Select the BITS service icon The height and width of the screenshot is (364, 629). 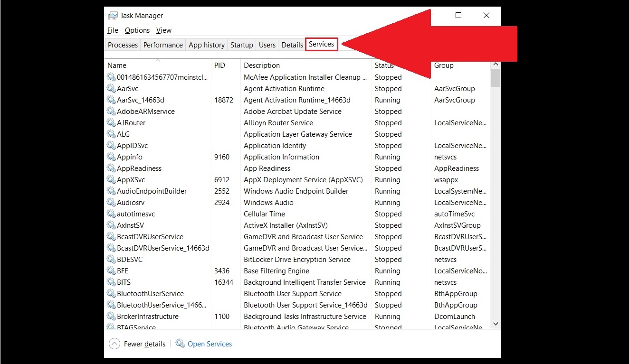[111, 282]
